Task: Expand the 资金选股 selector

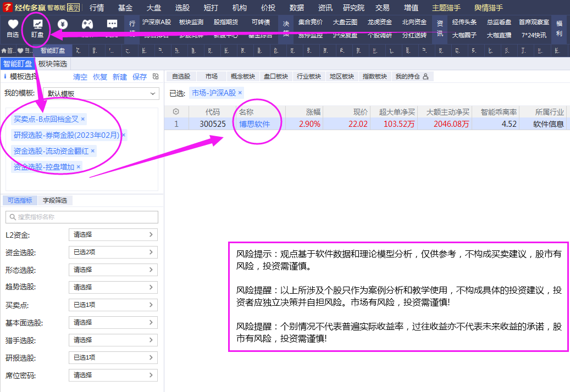Action: (113, 252)
